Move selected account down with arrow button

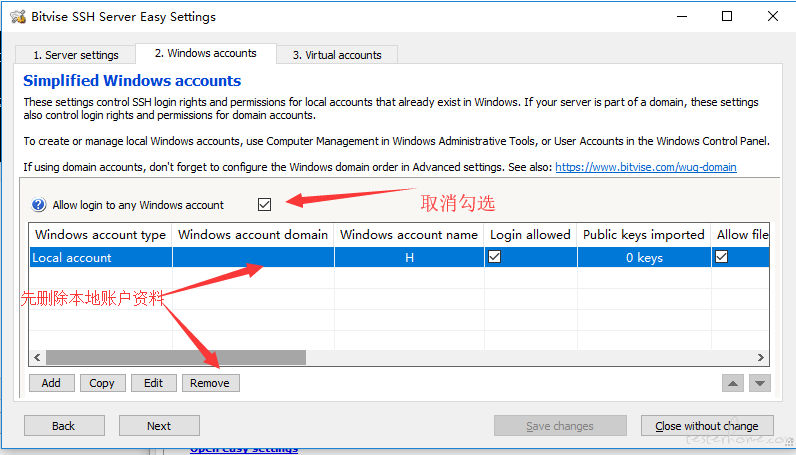759,383
